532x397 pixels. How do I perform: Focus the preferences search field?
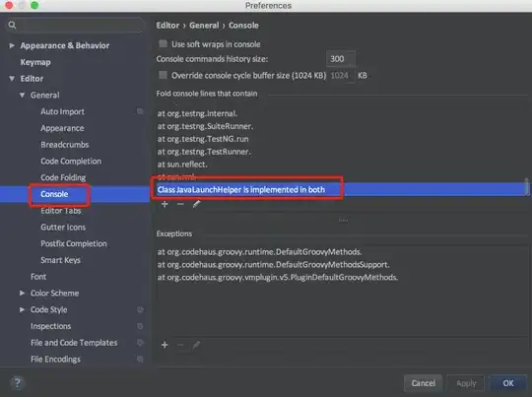tap(75, 25)
